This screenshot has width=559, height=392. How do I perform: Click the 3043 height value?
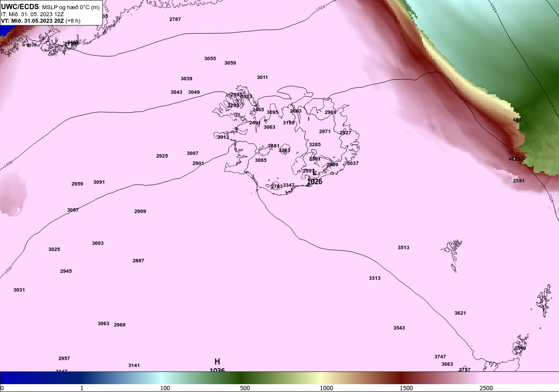(x=176, y=92)
